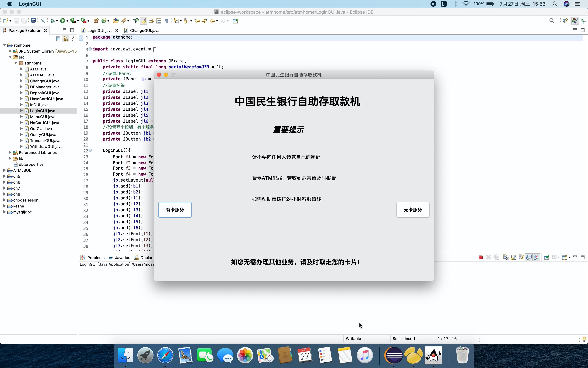
Task: Click the Search flashlight icon
Action: [123, 21]
